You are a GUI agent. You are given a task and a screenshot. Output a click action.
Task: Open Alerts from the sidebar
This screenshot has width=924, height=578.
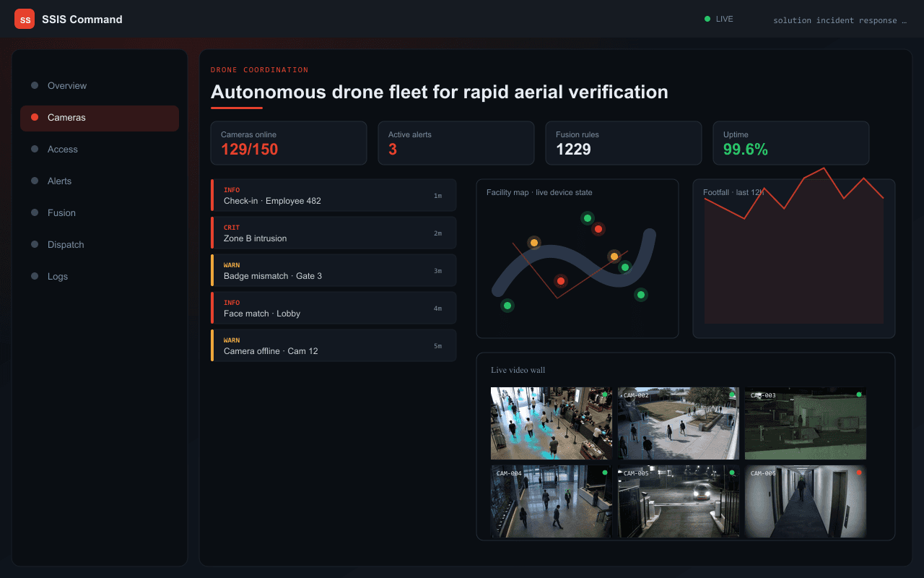tap(100, 181)
